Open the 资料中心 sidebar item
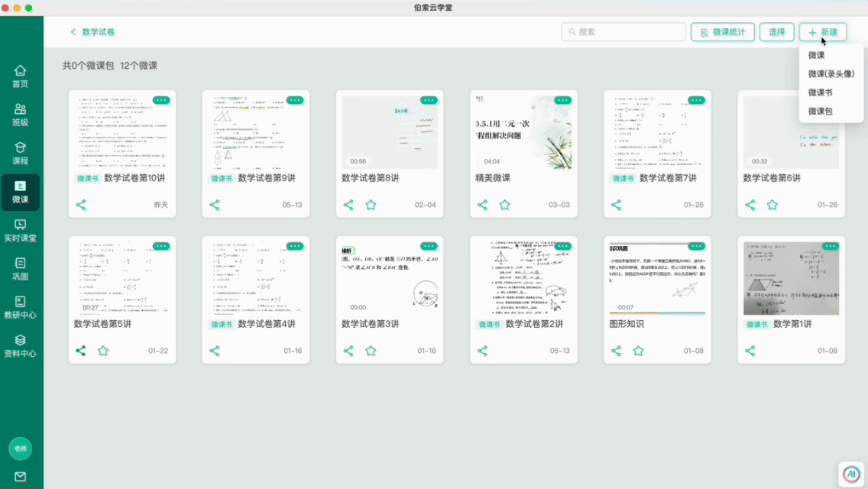The height and width of the screenshot is (489, 868). (x=20, y=346)
